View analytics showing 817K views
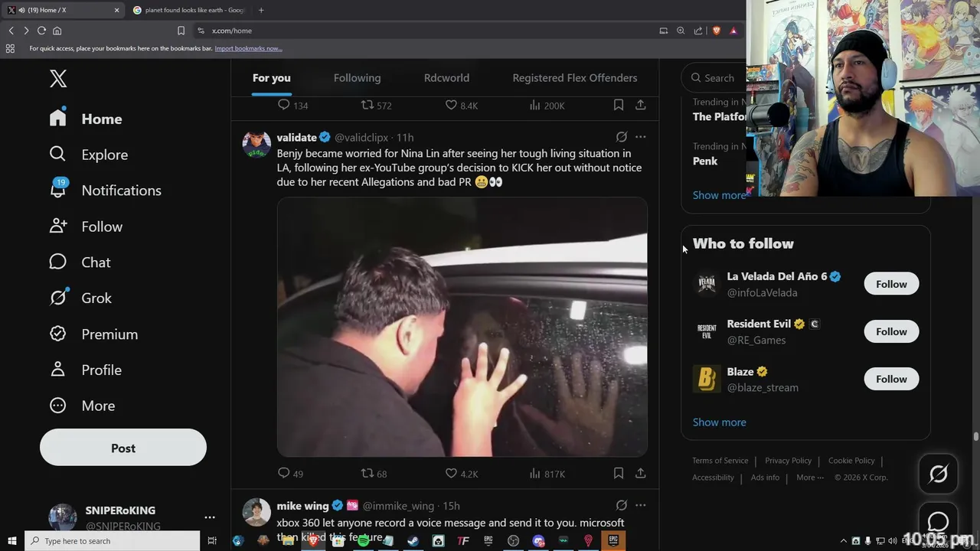The image size is (980, 551). click(547, 474)
